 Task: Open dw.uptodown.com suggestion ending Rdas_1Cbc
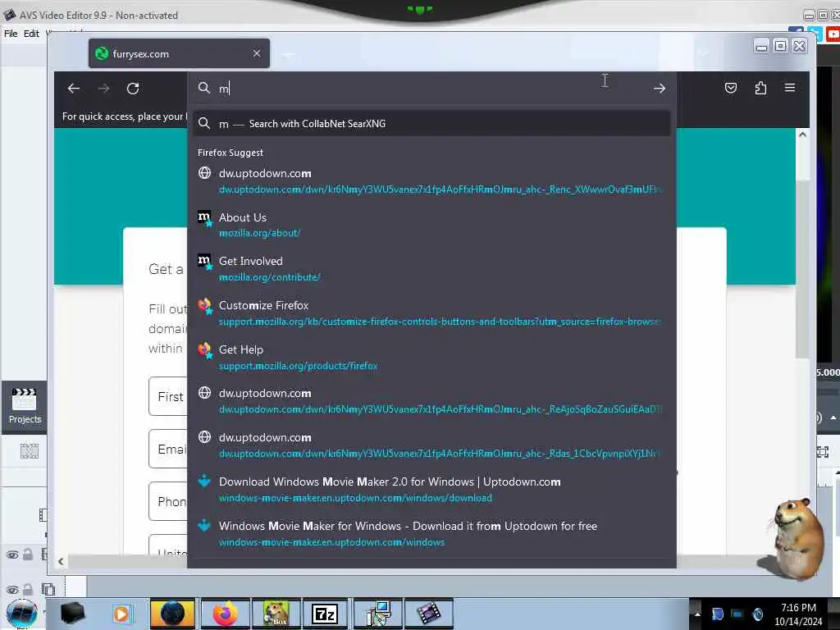point(431,445)
